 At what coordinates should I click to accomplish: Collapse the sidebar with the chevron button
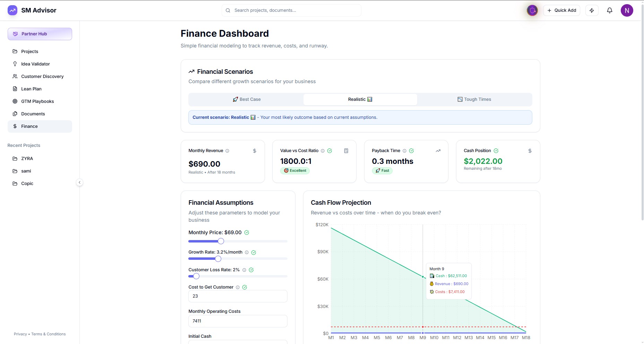click(x=79, y=183)
